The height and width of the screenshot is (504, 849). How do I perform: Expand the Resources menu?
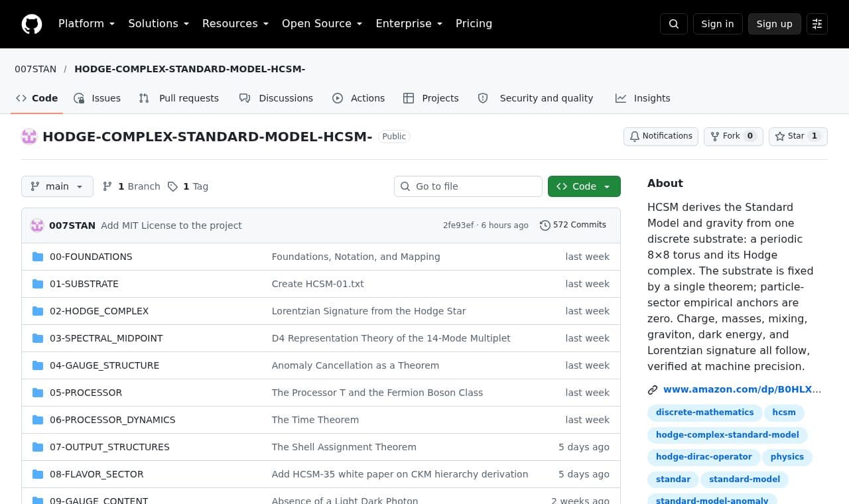point(235,24)
